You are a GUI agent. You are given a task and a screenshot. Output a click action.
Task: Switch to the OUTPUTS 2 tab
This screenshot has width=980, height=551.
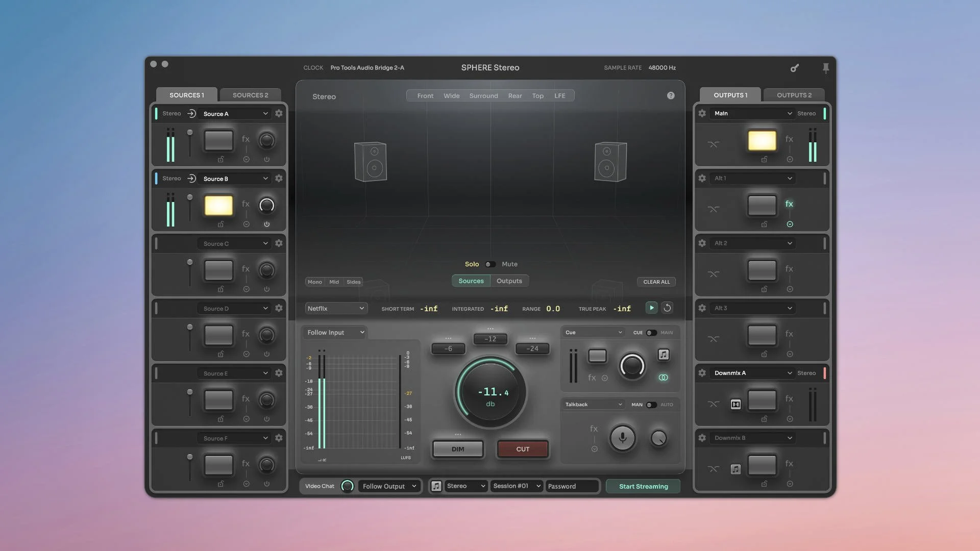point(793,95)
